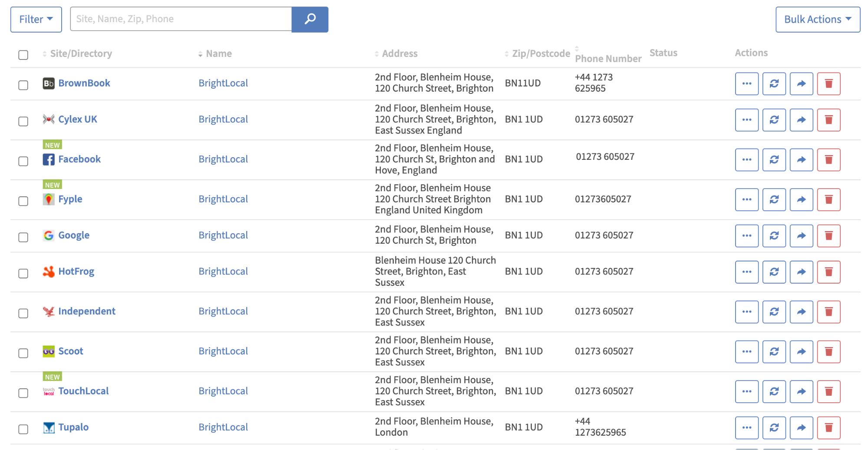The height and width of the screenshot is (450, 868).
Task: Click the search magnifier button
Action: pyautogui.click(x=310, y=19)
